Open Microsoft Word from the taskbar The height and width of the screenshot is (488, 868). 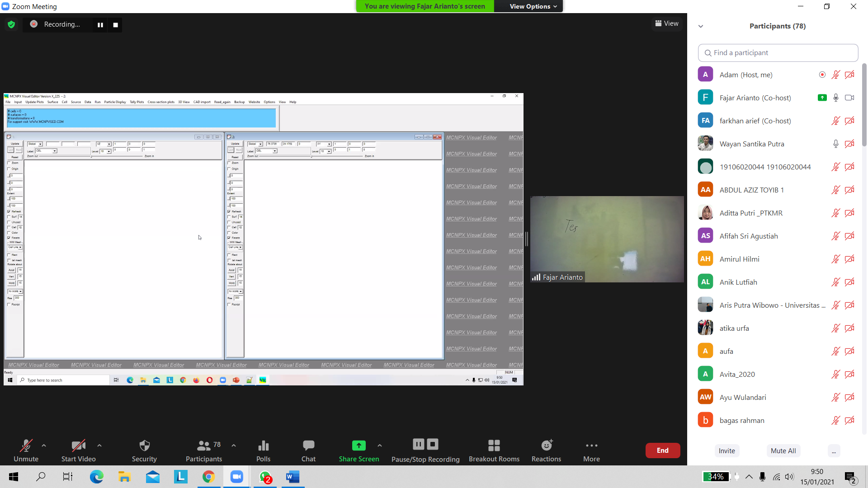293,477
